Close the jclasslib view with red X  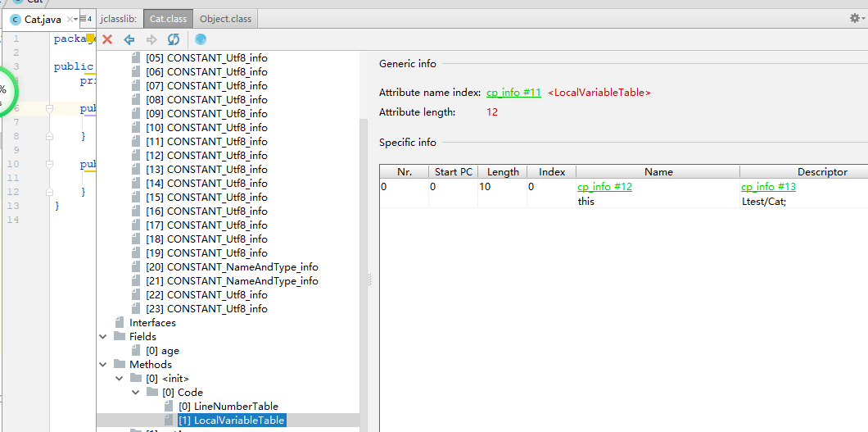click(107, 39)
